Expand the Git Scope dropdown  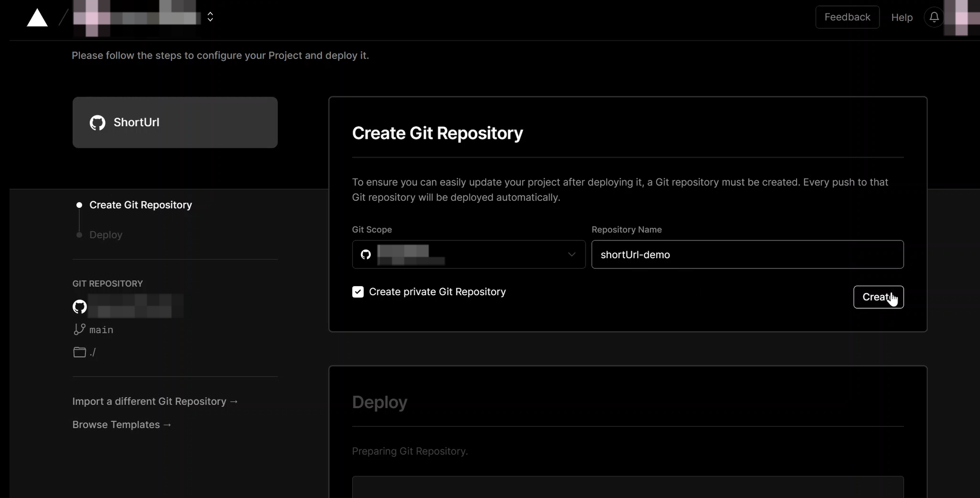tap(468, 254)
